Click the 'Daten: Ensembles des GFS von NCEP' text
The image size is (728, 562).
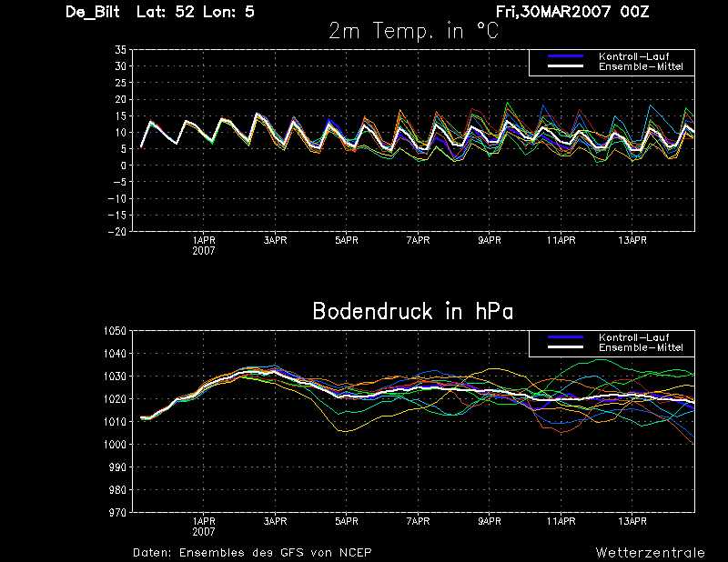point(252,552)
